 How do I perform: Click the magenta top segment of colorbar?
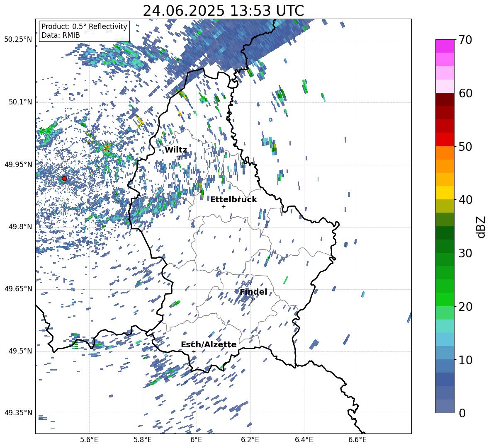[445, 46]
